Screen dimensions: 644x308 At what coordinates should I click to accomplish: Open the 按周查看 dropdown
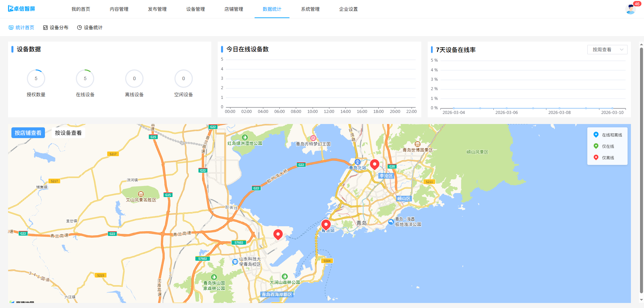coord(607,50)
